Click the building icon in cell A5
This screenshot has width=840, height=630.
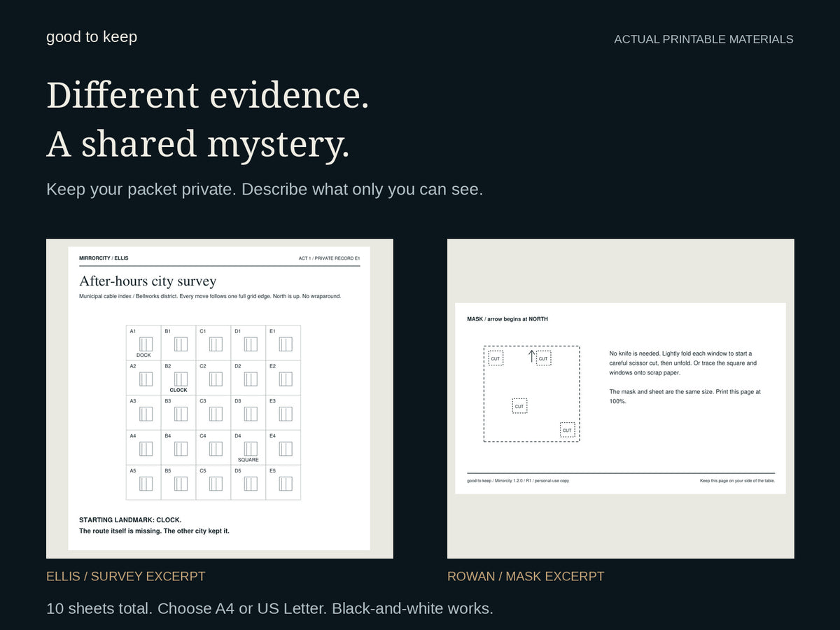pos(146,484)
